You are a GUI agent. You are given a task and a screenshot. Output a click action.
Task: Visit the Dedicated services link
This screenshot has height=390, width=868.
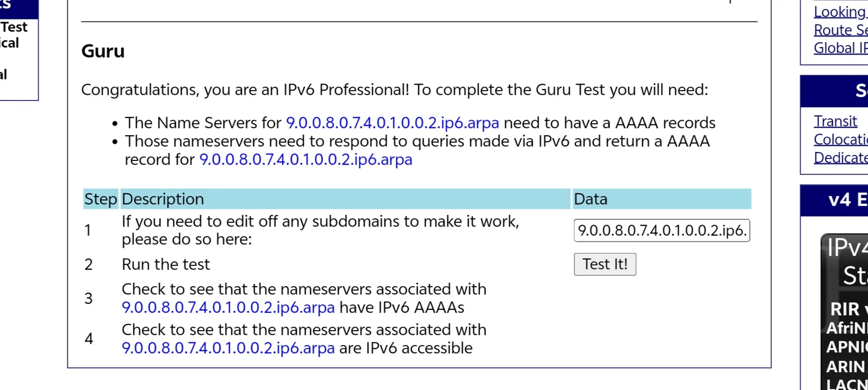841,157
